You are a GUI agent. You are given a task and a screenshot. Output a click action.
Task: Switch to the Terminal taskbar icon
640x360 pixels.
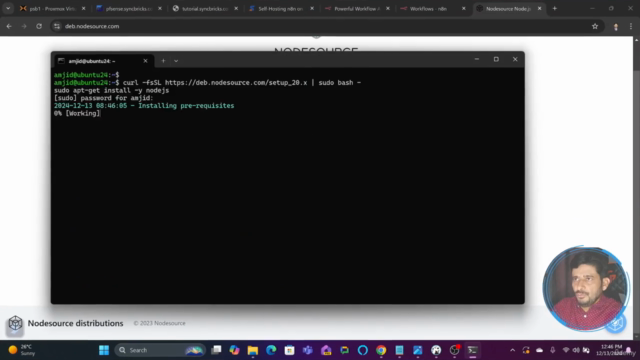coord(473,350)
